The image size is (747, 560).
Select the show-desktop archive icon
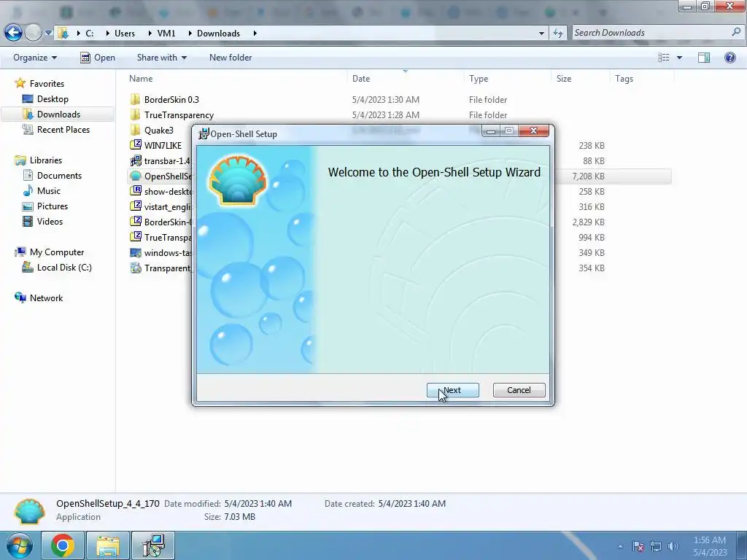pyautogui.click(x=135, y=191)
